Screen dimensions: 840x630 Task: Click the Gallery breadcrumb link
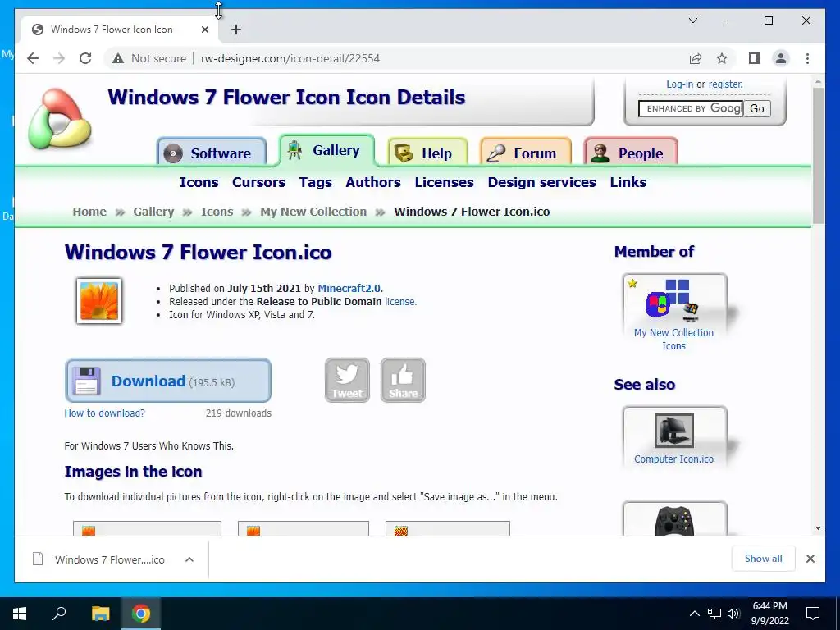[153, 212]
